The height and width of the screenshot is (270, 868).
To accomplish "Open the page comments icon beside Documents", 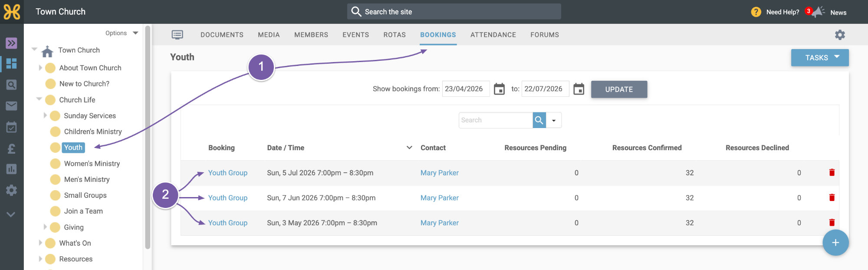I will coord(177,35).
